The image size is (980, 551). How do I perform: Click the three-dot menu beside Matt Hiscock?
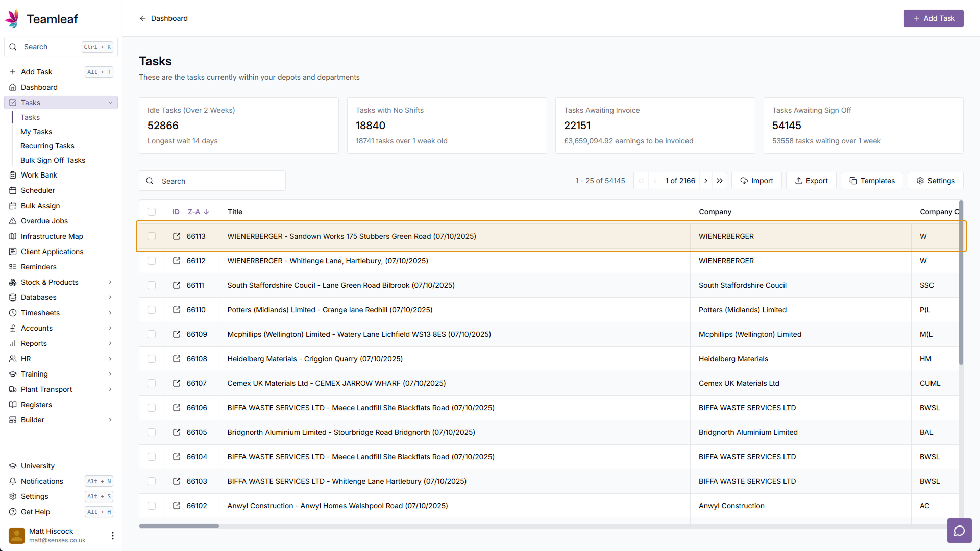pyautogui.click(x=112, y=535)
